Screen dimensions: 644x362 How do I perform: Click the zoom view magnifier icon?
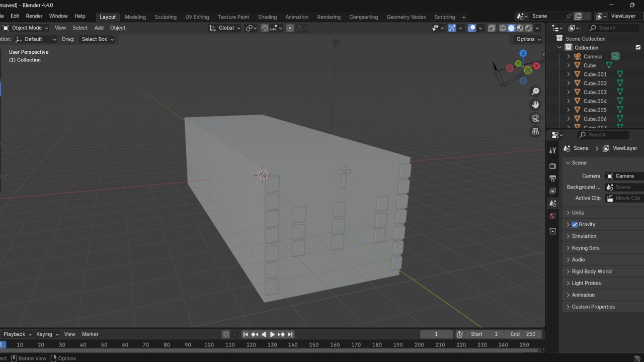point(535,92)
